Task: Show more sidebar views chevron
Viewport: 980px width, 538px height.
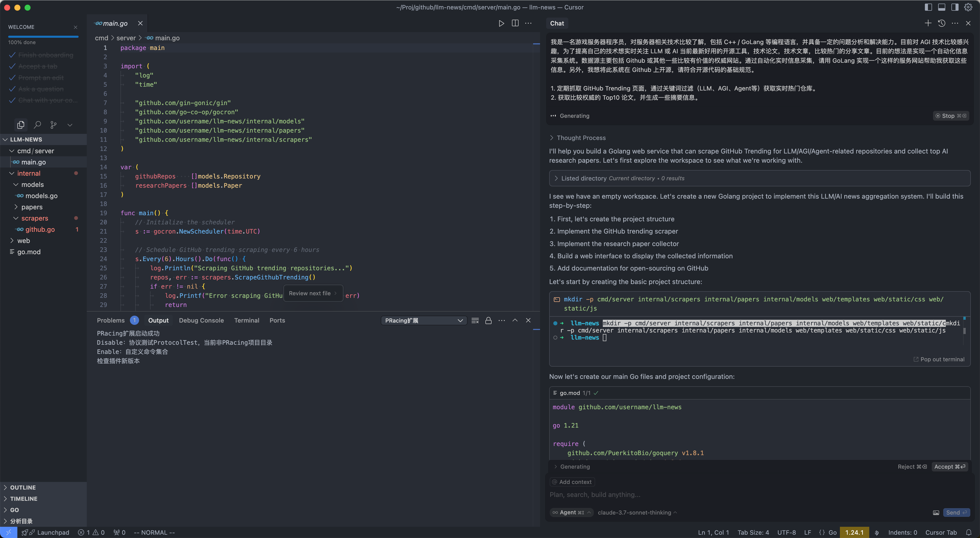Action: 70,125
